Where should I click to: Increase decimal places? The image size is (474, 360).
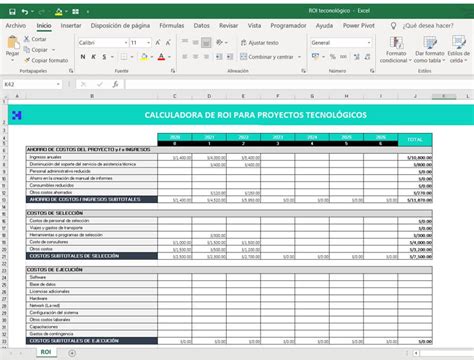[357, 57]
